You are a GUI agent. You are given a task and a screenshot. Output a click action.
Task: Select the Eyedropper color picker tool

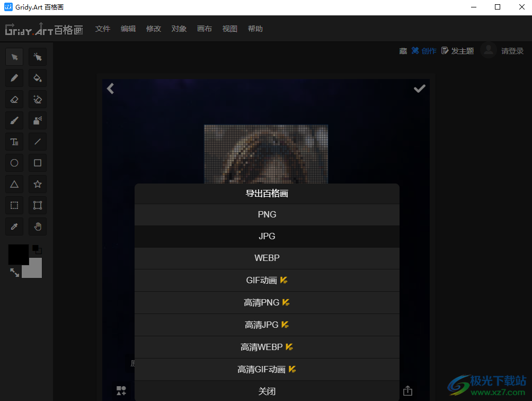tap(14, 226)
